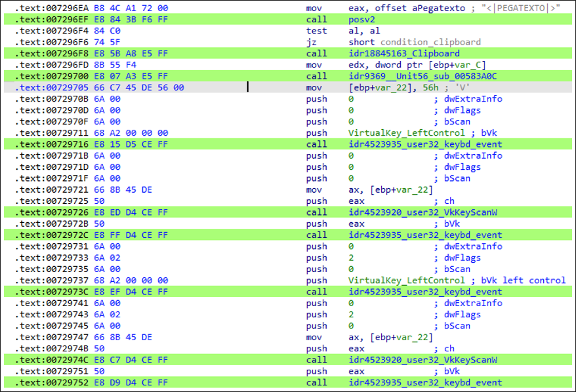
Task: Select the 'jz' mnemonic instruction
Action: click(x=311, y=42)
